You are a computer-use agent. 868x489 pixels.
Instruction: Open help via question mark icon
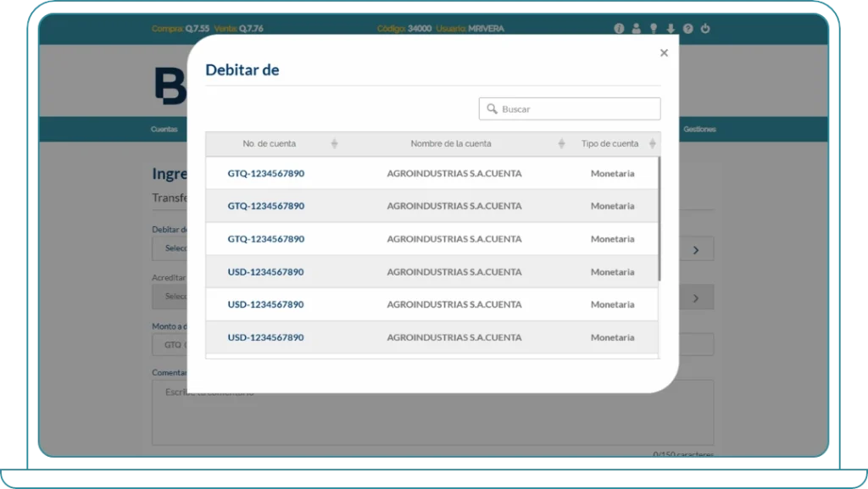[x=688, y=29]
